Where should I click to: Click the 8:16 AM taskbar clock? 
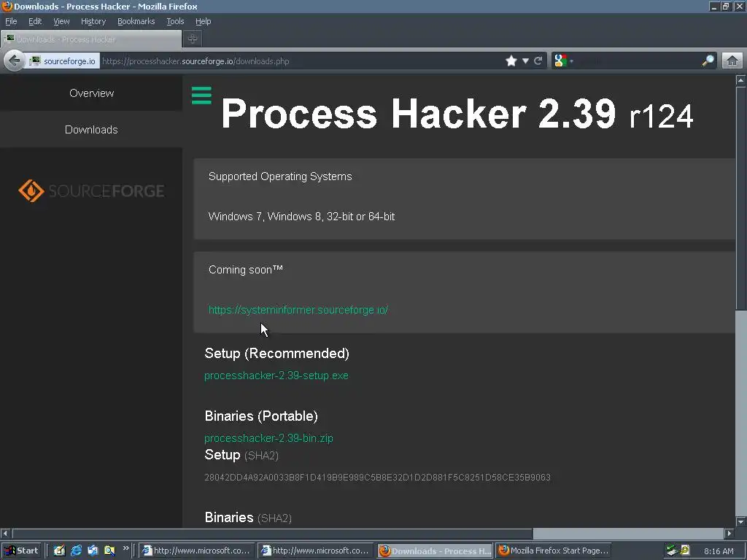(719, 551)
